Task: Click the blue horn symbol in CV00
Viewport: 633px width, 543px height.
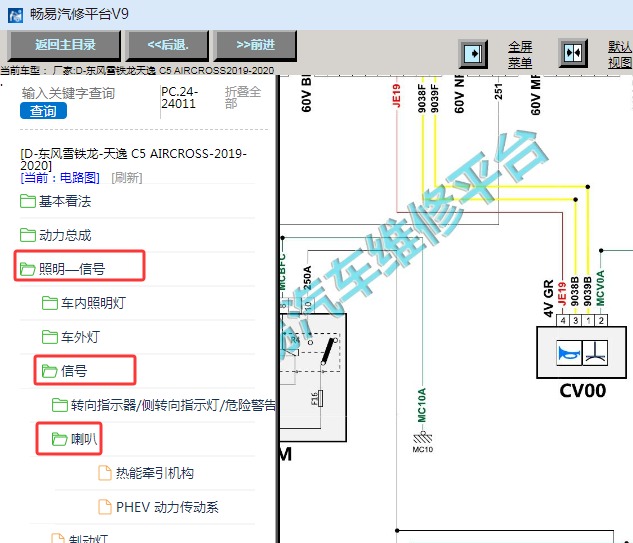Action: tap(569, 353)
